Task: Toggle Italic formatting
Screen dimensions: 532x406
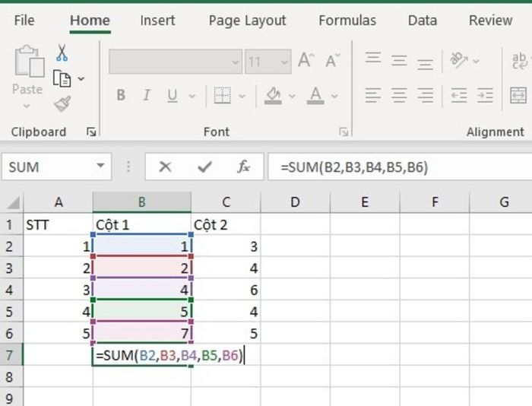Action: (147, 95)
